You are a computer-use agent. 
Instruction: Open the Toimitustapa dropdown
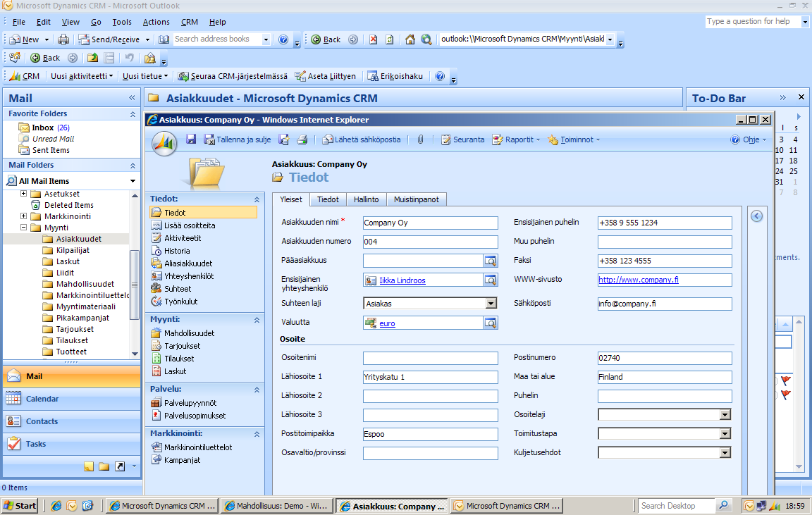(x=725, y=434)
